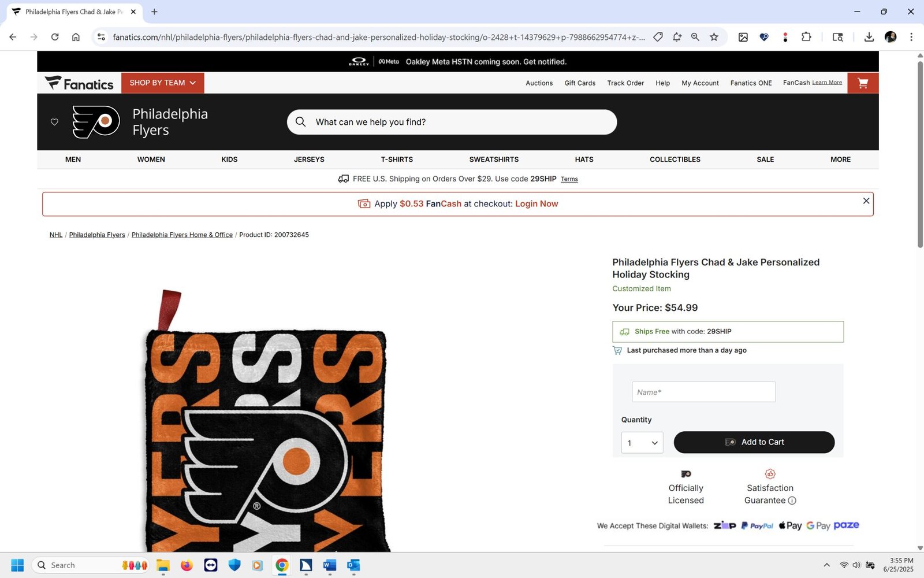924x578 pixels.
Task: Favorite the Flyers team with heart icon
Action: 54,122
